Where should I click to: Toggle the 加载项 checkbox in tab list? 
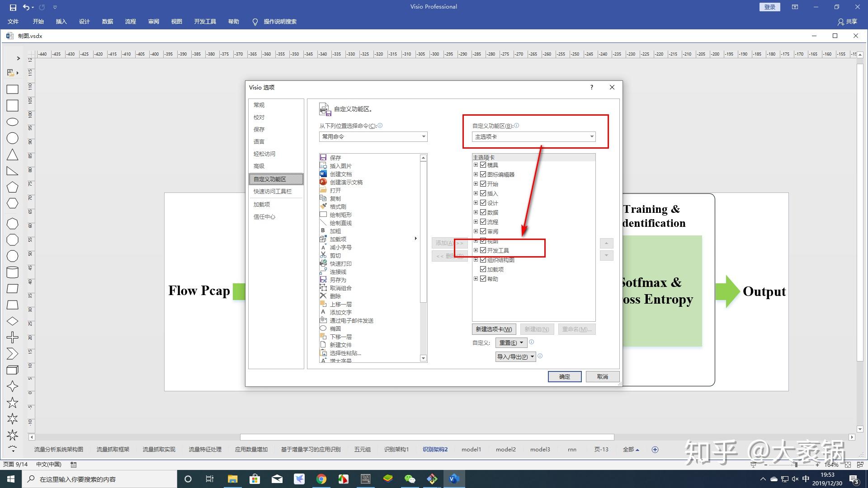(x=483, y=269)
